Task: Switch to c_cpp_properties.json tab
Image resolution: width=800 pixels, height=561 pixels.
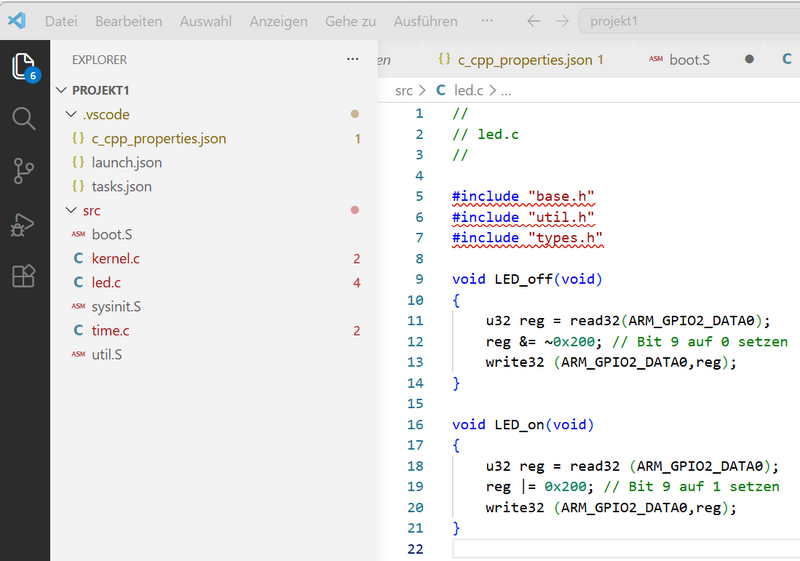Action: point(528,60)
